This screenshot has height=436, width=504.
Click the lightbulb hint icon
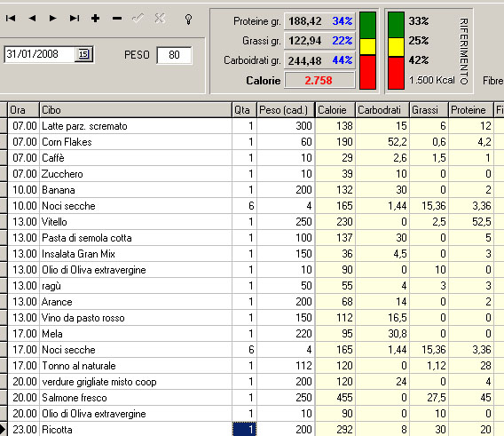coord(188,20)
